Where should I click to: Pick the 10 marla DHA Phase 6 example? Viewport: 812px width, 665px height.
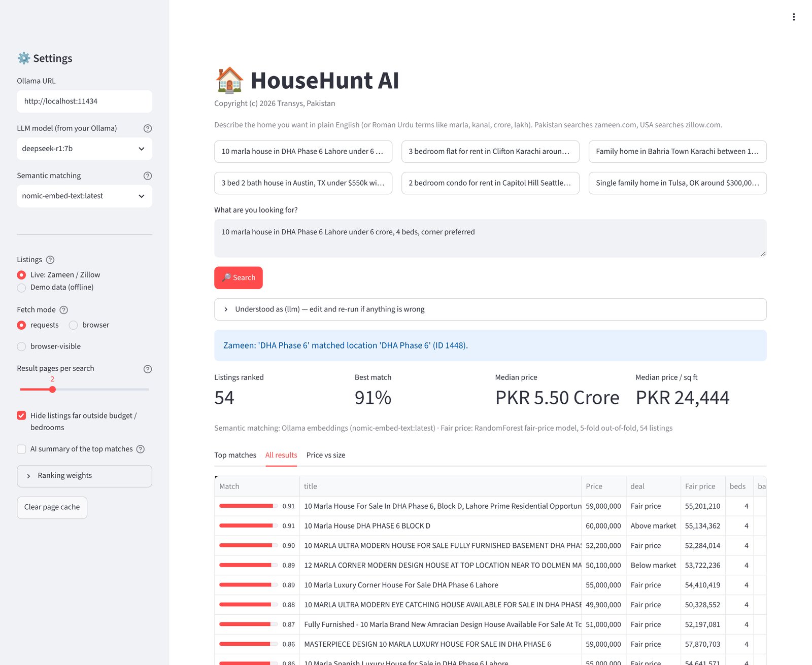pos(303,152)
